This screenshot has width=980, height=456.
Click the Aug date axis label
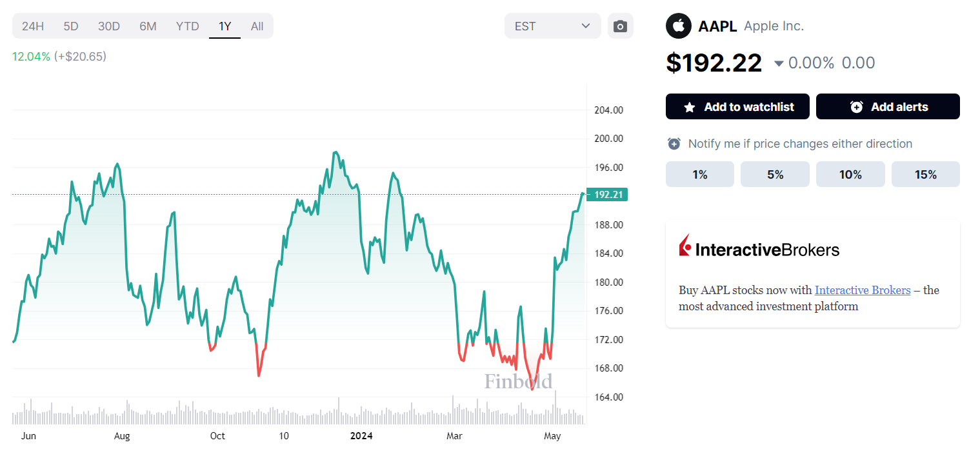coord(122,436)
